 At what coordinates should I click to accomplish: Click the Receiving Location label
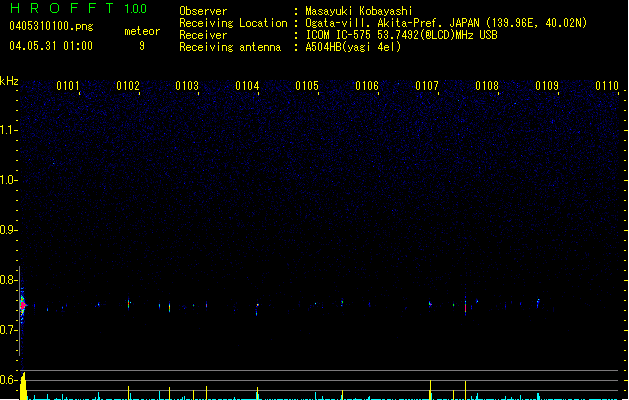[233, 23]
